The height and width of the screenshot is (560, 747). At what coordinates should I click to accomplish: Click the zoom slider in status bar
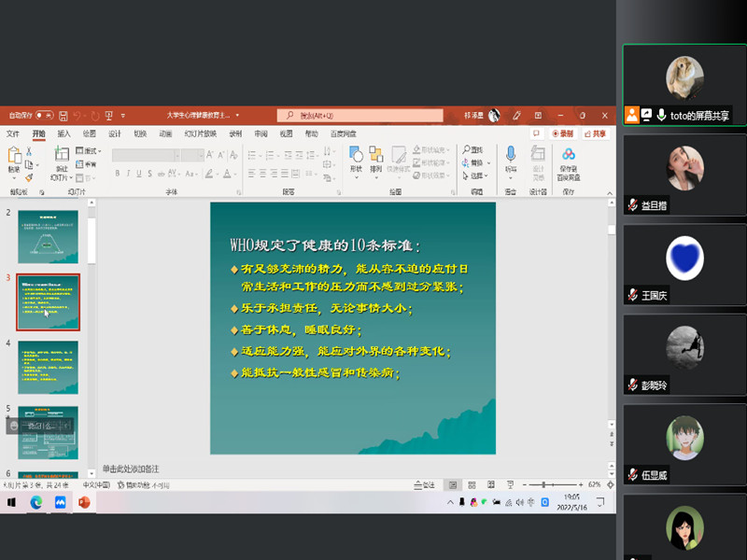(x=546, y=485)
